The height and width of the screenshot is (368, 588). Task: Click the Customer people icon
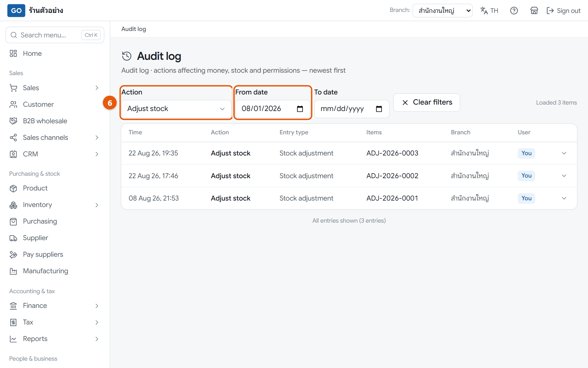[13, 105]
